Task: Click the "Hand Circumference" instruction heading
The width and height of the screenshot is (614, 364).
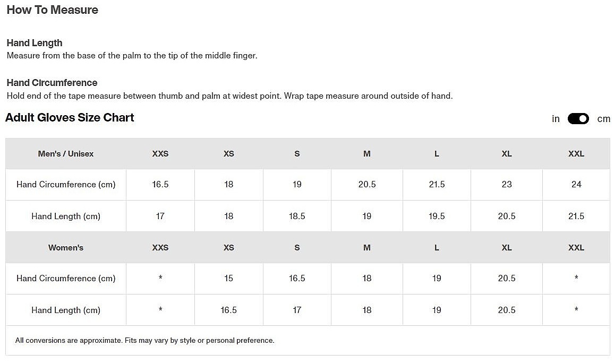Action: tap(52, 83)
